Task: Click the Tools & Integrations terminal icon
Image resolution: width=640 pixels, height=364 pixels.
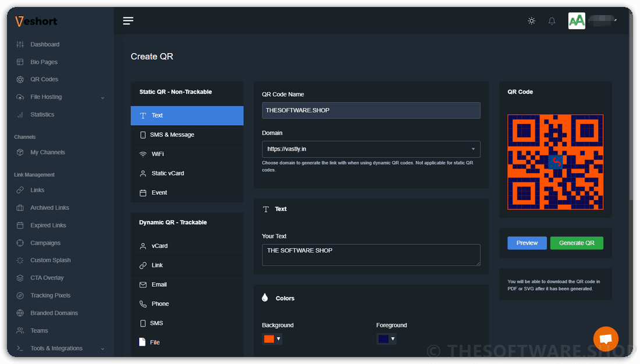Action: pos(20,348)
